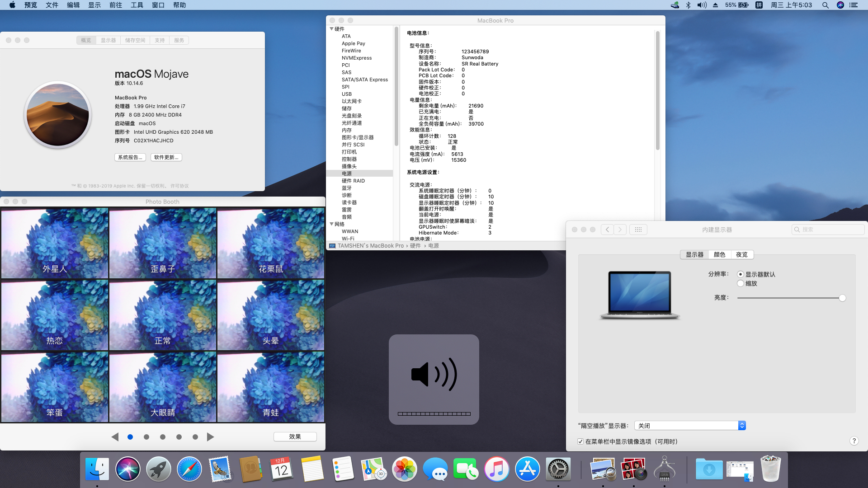
Task: Open Mail stamp icon in Dock
Action: tap(220, 469)
